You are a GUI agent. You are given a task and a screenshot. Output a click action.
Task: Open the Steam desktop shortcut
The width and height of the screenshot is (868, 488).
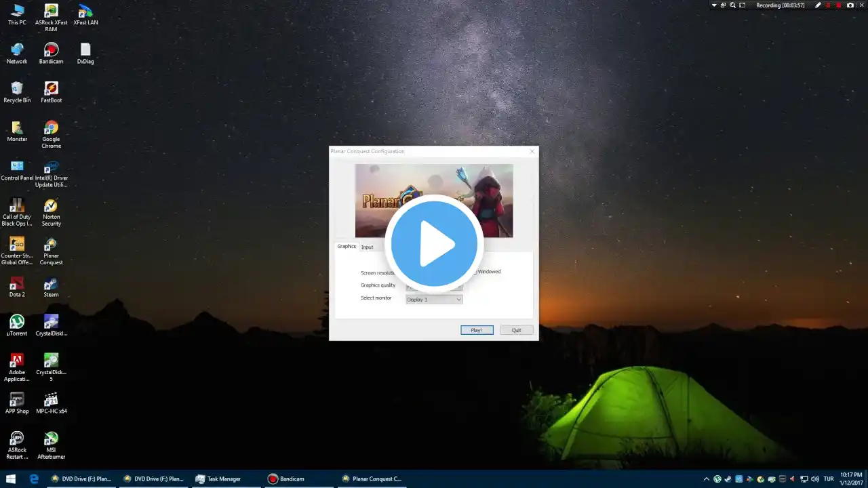pos(51,287)
